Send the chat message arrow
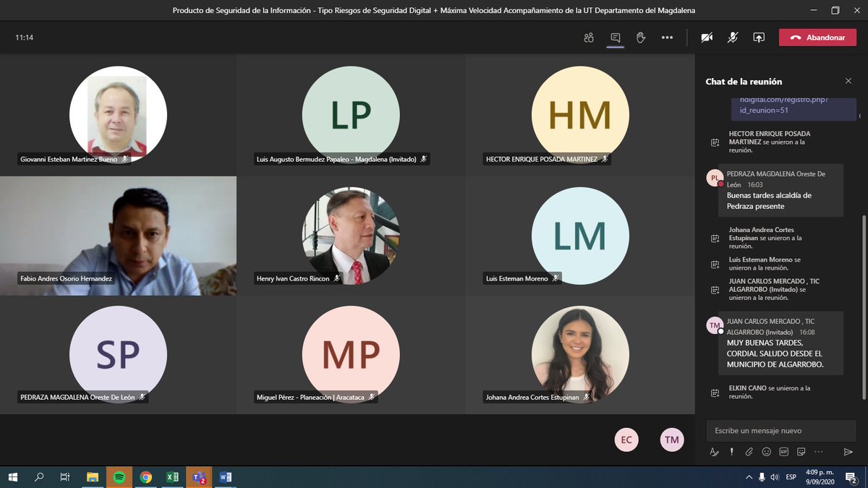 pyautogui.click(x=848, y=452)
